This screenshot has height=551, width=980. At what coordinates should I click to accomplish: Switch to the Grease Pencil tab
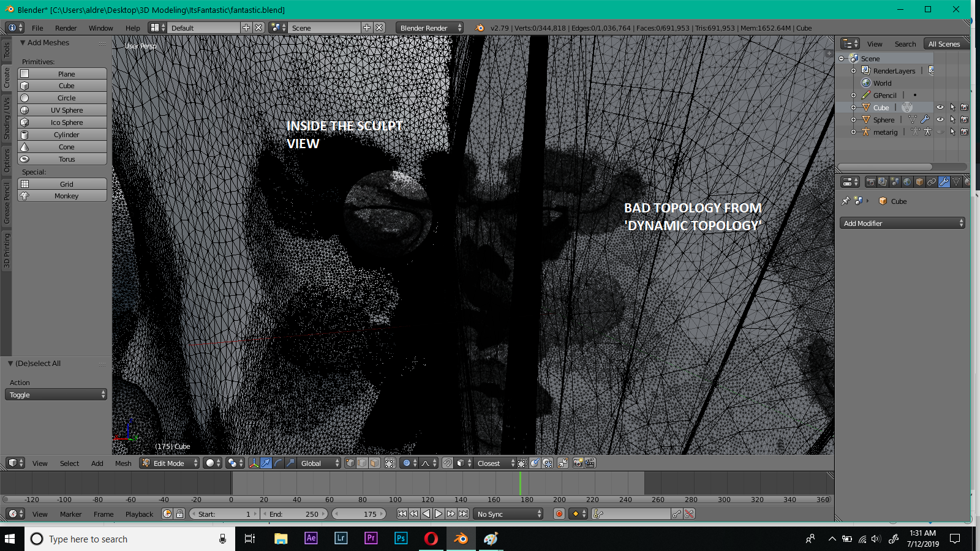point(7,202)
